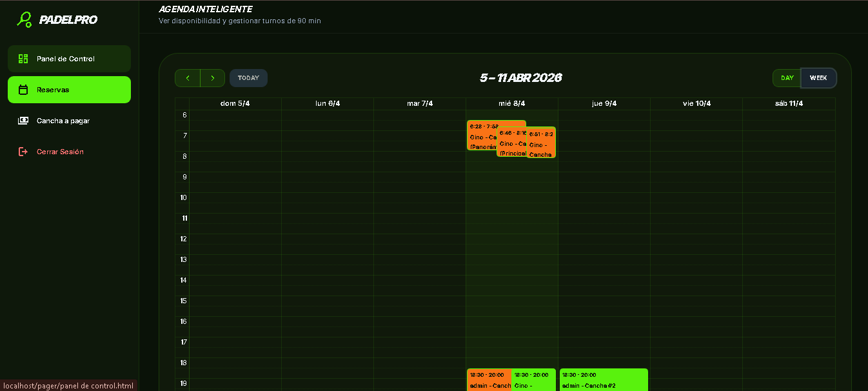Screen dimensions: 868x391
Task: Open Cancha a pagar menu item
Action: coord(69,121)
